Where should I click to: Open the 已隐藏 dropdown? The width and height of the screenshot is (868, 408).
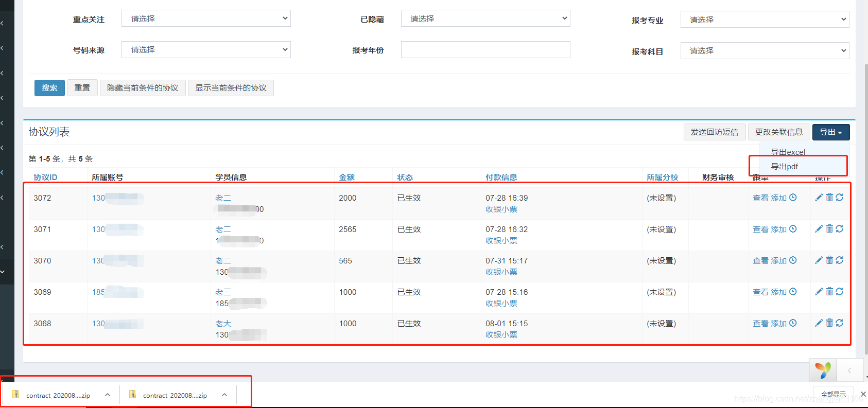[x=485, y=19]
